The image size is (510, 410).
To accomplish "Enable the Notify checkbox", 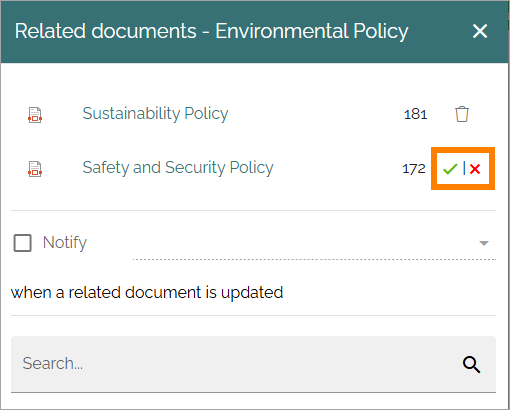I will click(22, 242).
